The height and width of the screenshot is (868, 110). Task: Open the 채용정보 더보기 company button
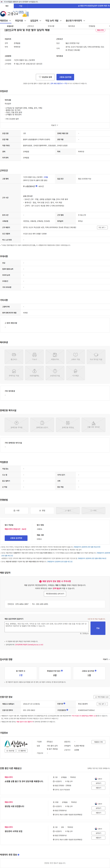tap(99, 742)
